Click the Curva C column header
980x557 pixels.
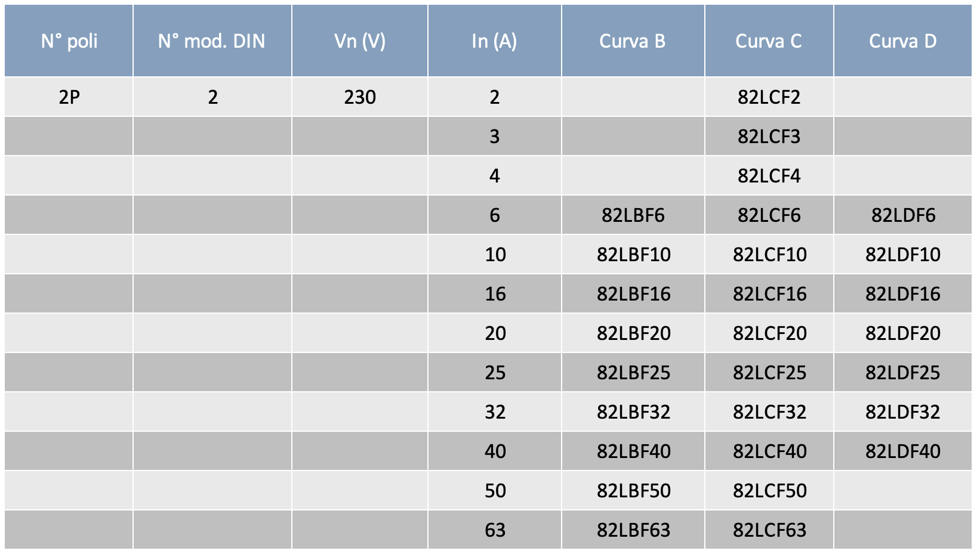(x=769, y=41)
